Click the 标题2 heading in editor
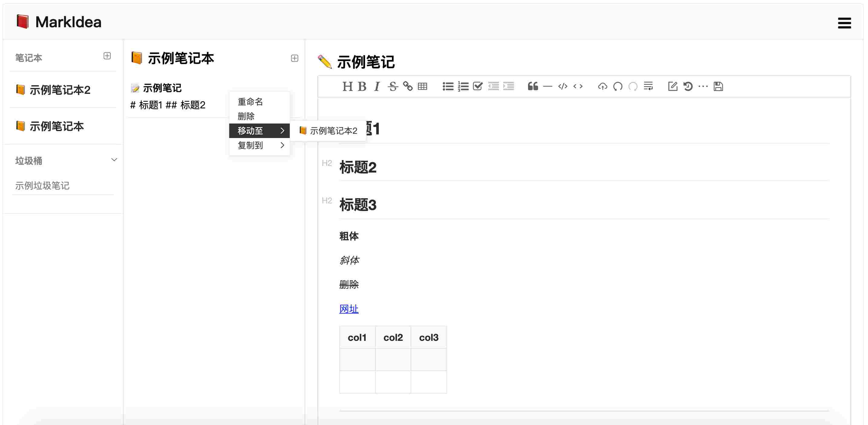868x425 pixels. pos(358,168)
